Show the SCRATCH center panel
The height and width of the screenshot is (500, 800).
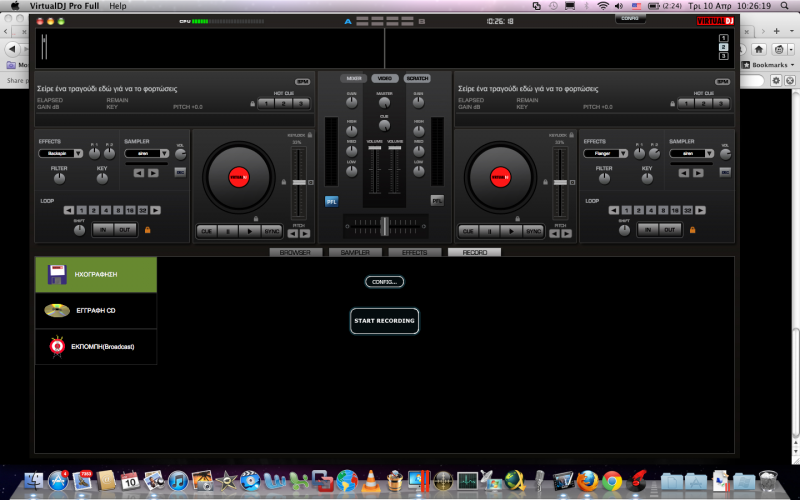click(417, 79)
